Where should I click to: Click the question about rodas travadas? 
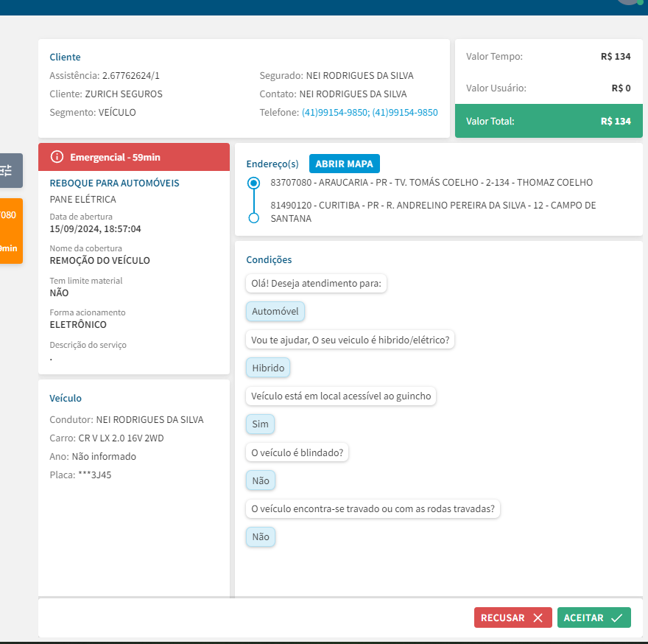coord(373,508)
